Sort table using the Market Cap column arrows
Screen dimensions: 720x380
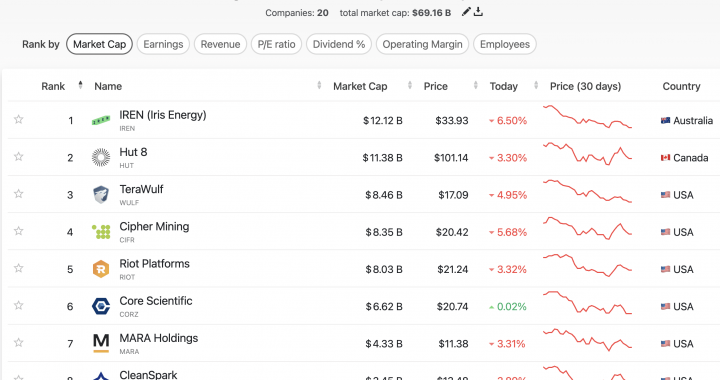(410, 85)
